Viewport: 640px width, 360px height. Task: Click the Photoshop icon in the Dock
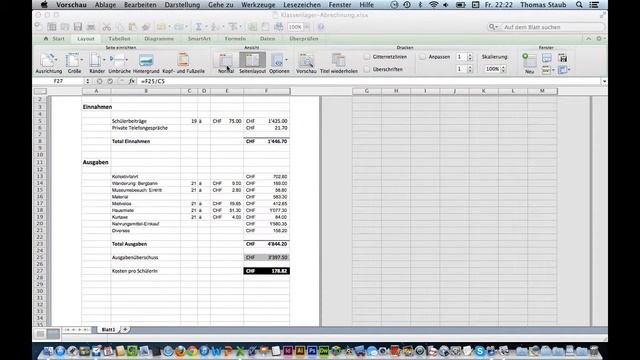(x=312, y=351)
